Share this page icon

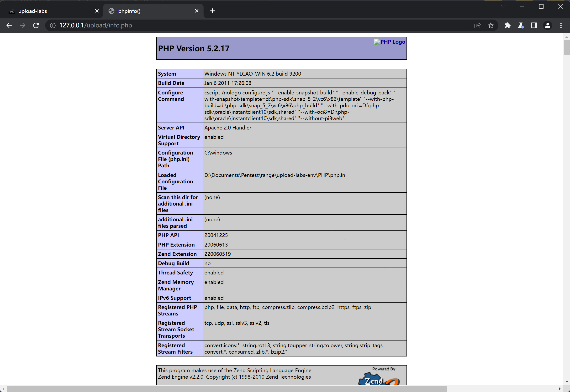coord(477,25)
